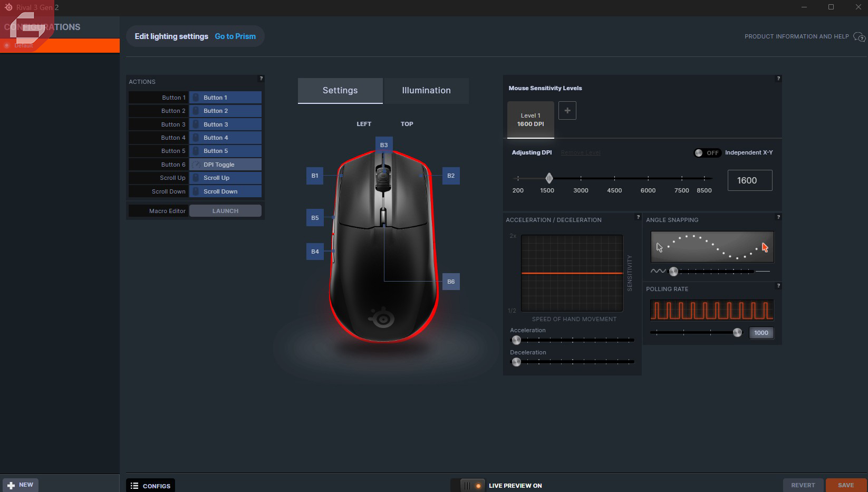This screenshot has width=868, height=492.
Task: Click the 7500 DPI tick label
Action: [x=682, y=190]
